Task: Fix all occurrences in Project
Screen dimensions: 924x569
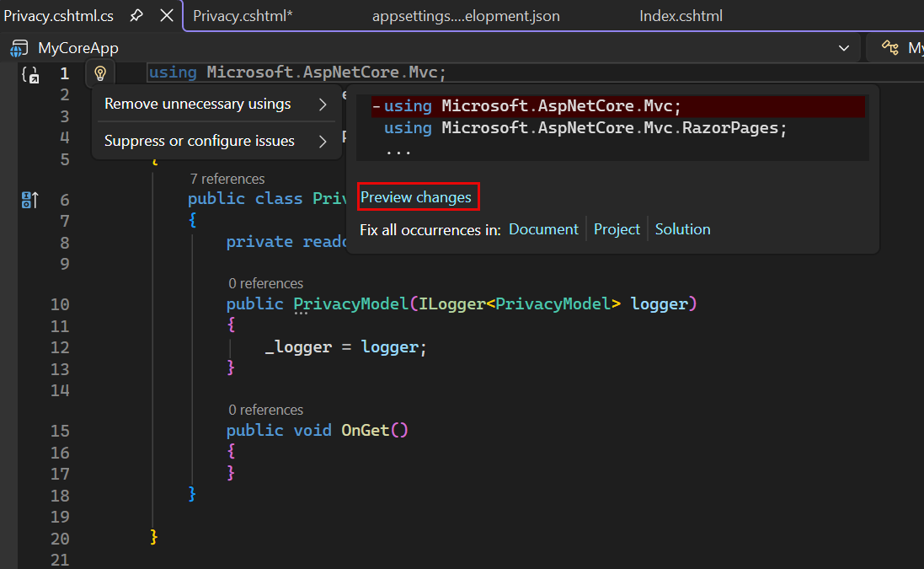Action: tap(617, 228)
